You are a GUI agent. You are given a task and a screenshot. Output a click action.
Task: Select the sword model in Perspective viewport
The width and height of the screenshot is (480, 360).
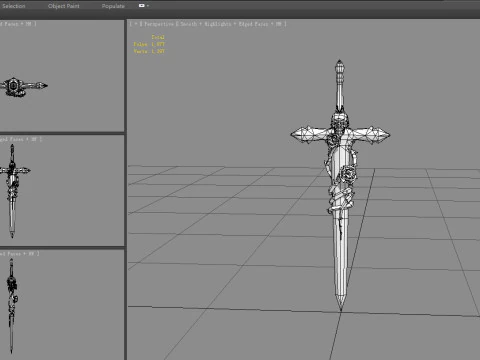[340, 185]
